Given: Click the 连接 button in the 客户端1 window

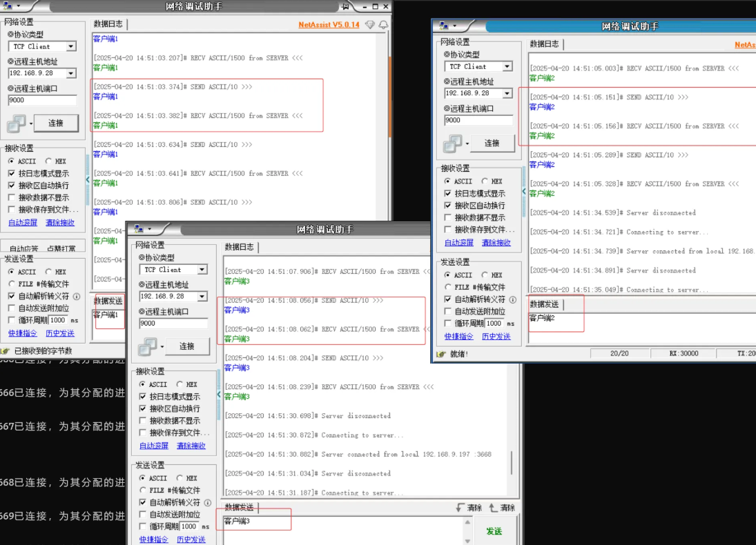Looking at the screenshot, I should tap(56, 123).
